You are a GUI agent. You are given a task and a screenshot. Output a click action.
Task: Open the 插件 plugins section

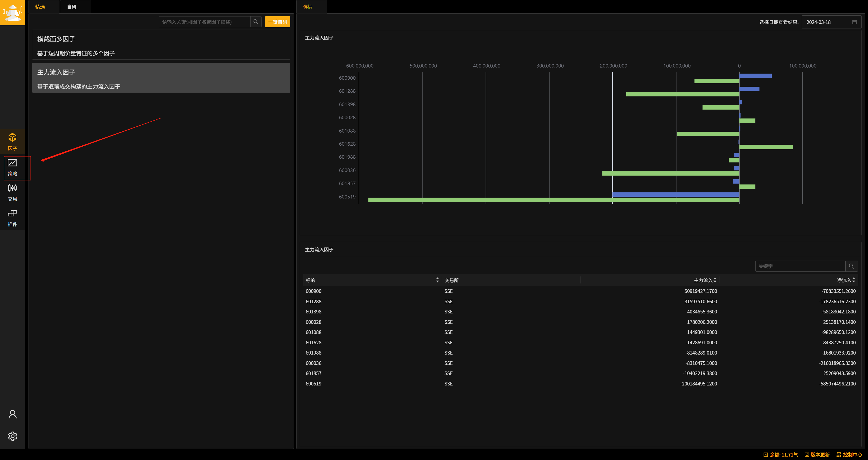tap(12, 218)
